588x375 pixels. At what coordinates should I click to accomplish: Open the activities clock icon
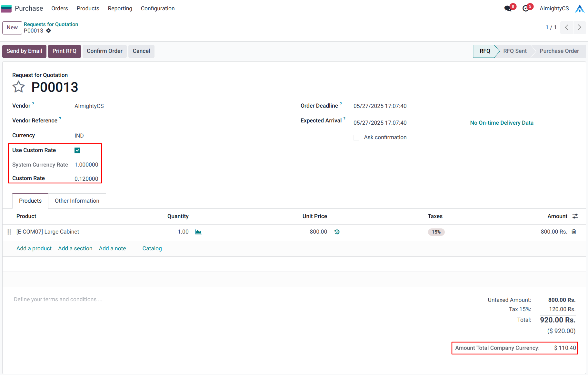click(x=526, y=8)
